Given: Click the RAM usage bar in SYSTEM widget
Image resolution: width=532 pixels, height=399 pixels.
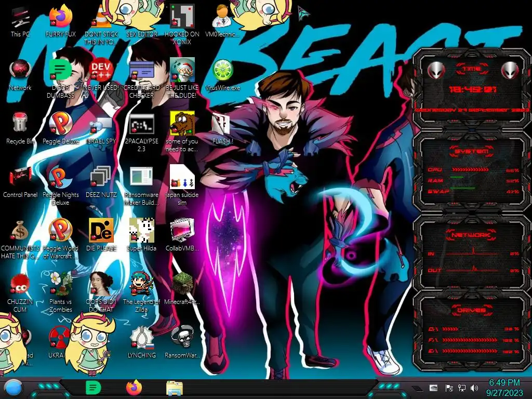Looking at the screenshot, I should tap(457, 177).
